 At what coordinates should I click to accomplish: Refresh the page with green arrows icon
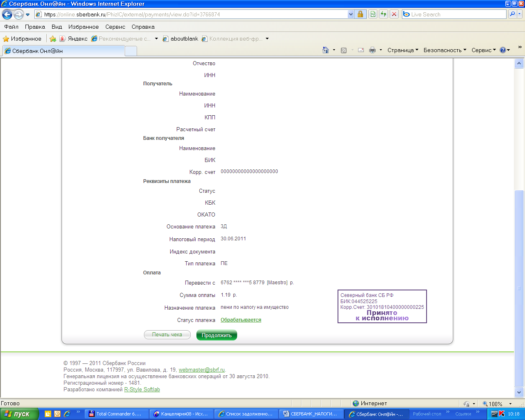383,14
